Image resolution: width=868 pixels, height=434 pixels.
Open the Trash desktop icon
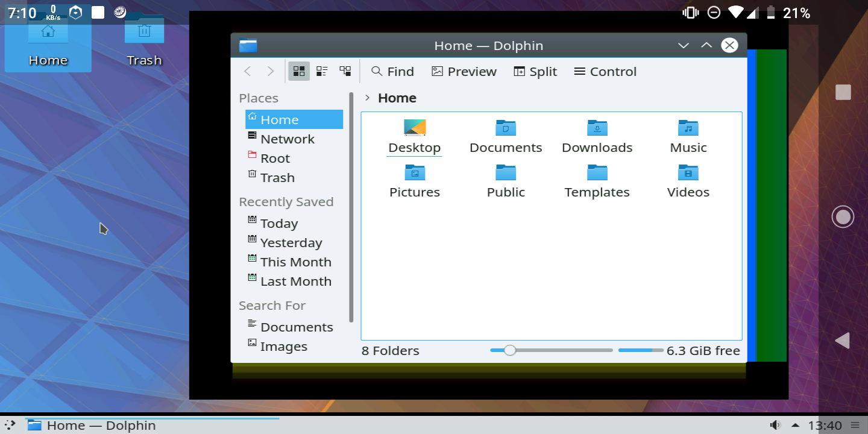click(144, 37)
